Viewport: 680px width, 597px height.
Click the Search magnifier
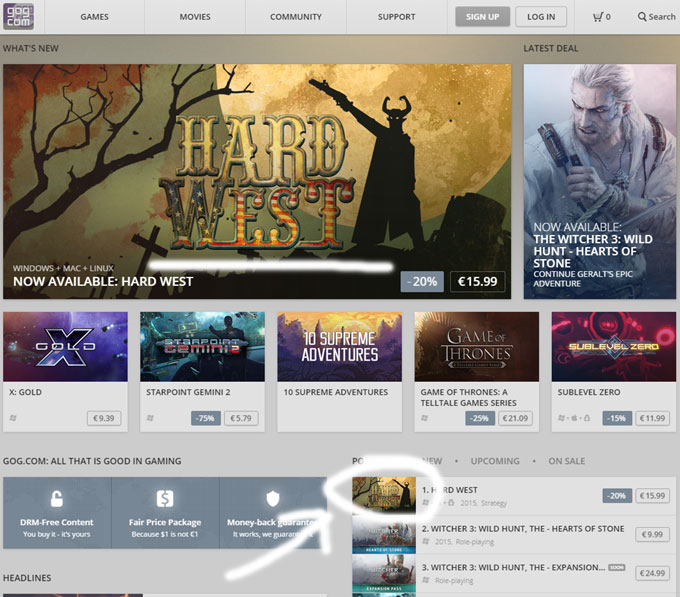pos(642,17)
